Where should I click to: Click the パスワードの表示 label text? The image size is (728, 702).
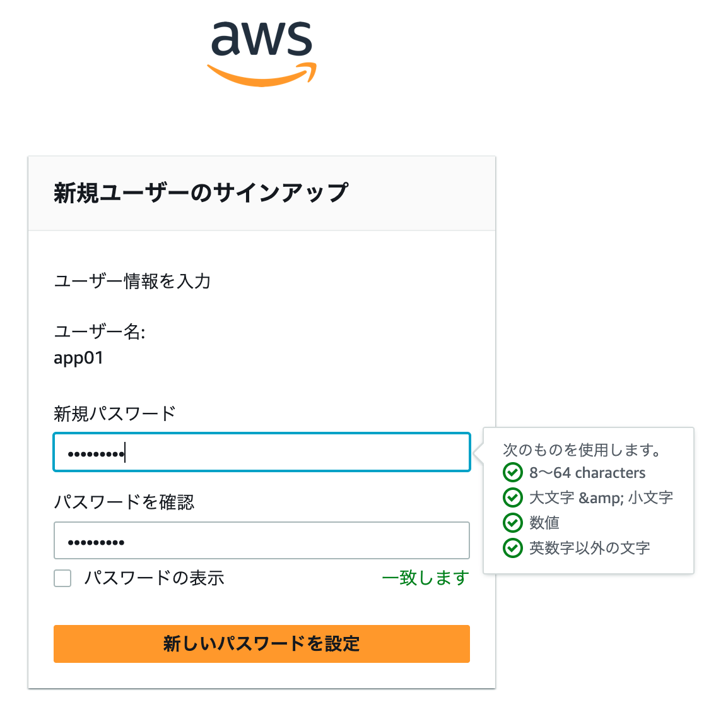(154, 578)
